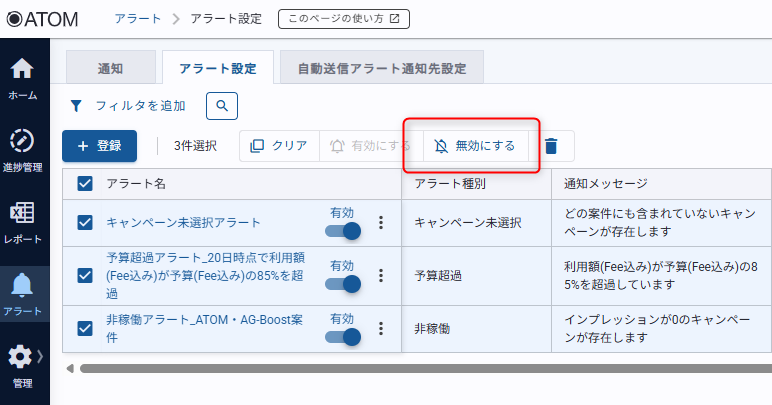The width and height of the screenshot is (772, 405).
Task: Click the 登録 register button
Action: pos(99,146)
